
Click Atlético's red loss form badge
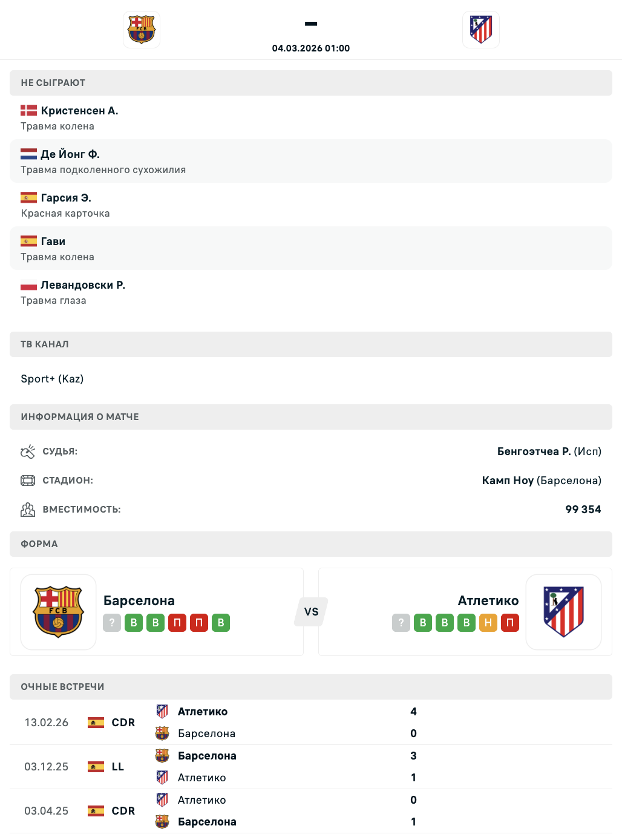coord(510,623)
